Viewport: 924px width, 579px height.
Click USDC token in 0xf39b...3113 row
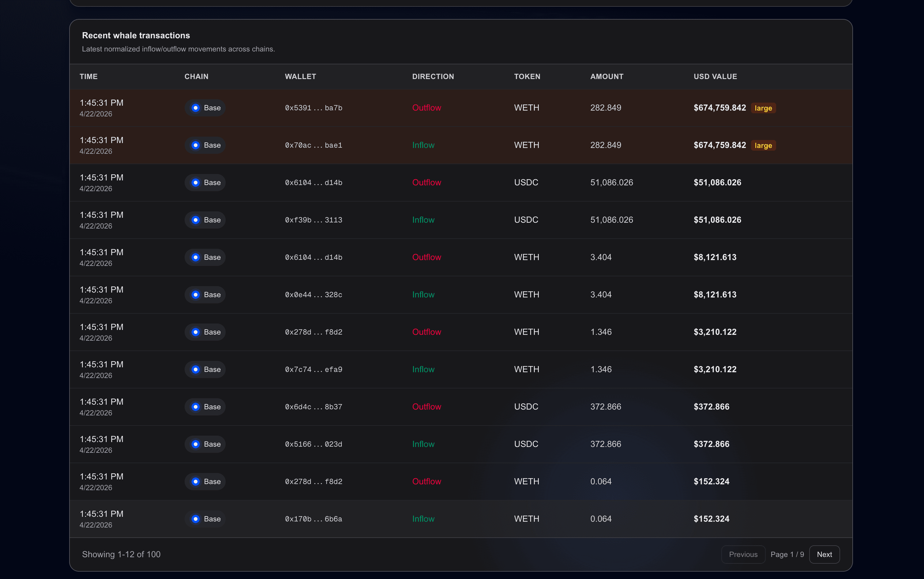tap(526, 220)
